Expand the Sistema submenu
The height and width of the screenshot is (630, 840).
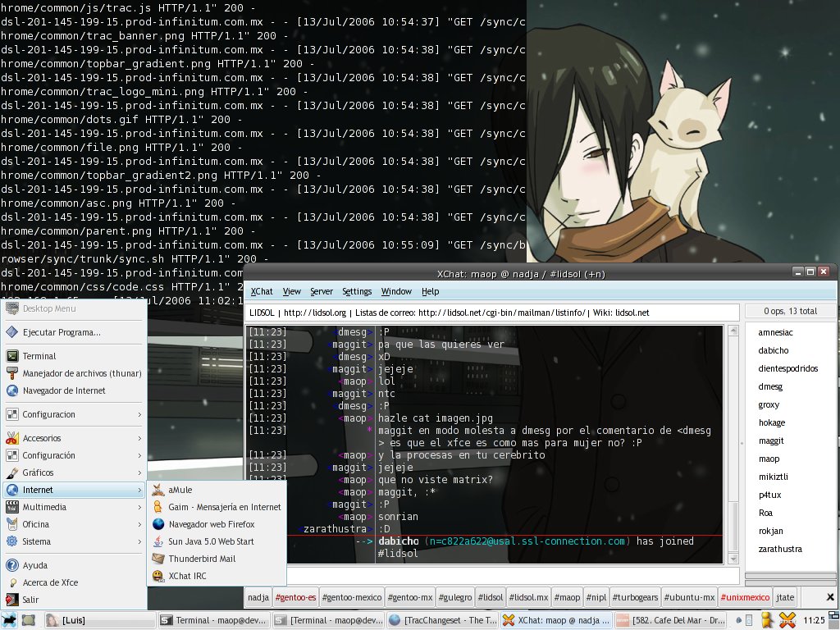(x=75, y=541)
